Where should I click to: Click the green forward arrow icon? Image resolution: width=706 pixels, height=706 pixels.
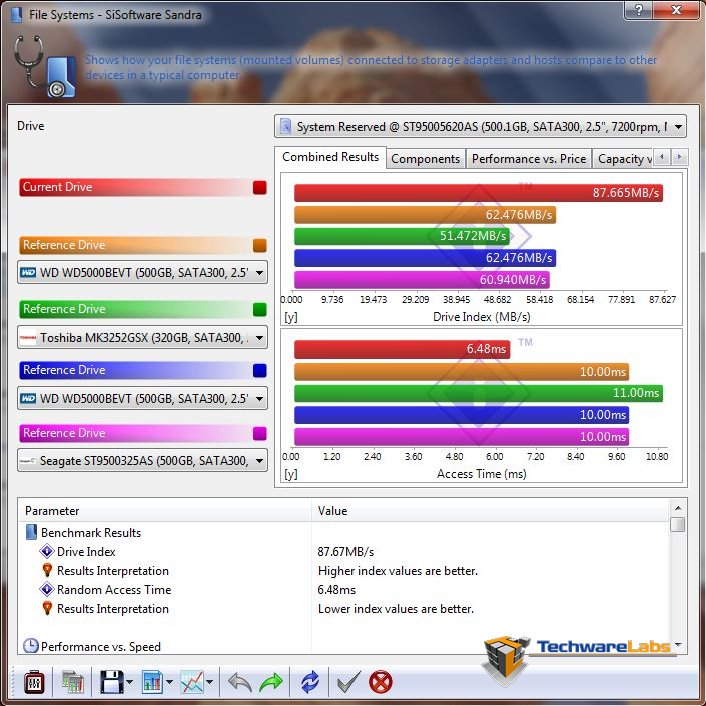click(x=272, y=683)
